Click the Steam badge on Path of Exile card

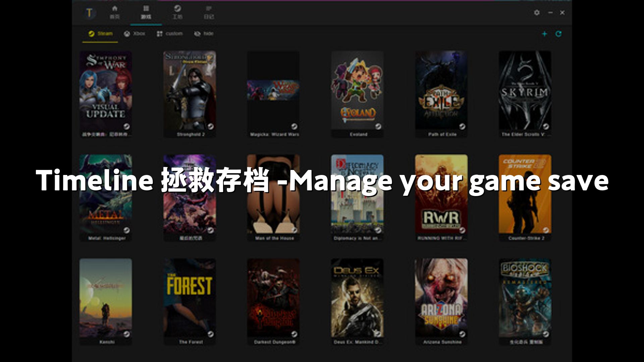(x=462, y=126)
